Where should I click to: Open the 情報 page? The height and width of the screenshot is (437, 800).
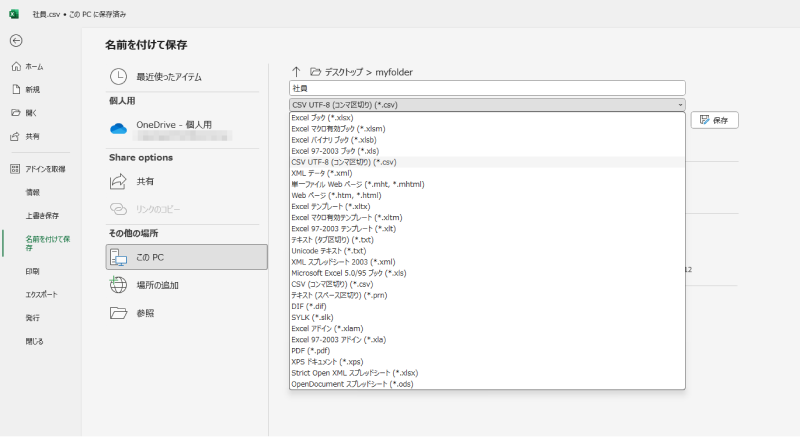(33, 192)
